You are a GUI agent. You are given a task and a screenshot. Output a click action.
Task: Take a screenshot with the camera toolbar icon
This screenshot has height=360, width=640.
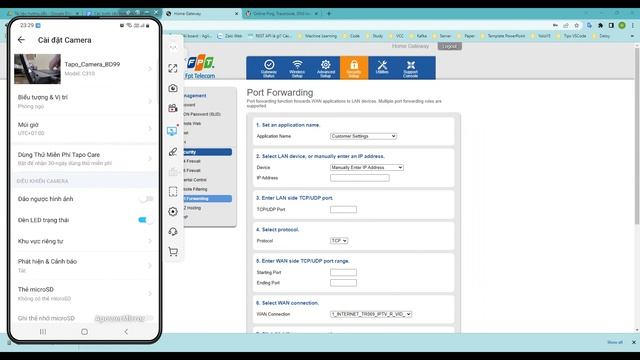pyautogui.click(x=173, y=88)
